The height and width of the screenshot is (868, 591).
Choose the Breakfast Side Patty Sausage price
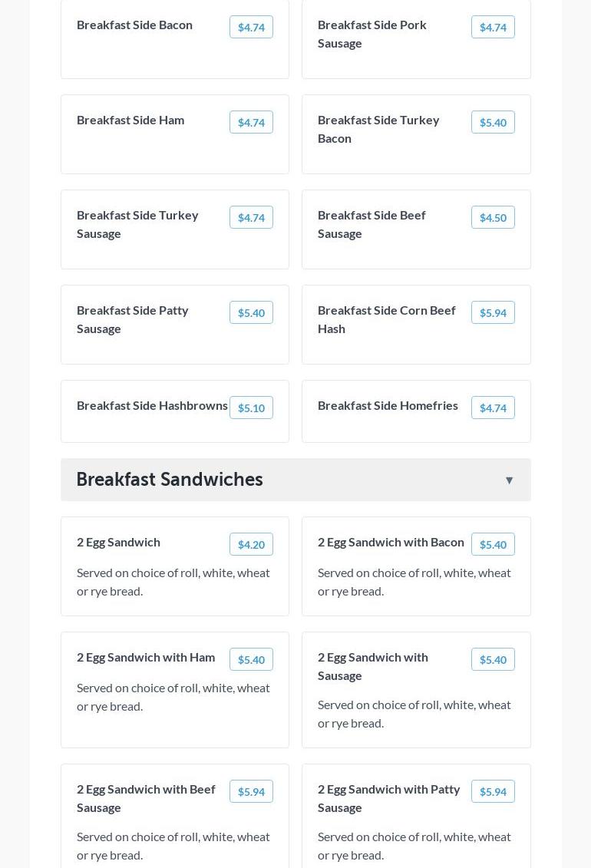[x=251, y=313]
